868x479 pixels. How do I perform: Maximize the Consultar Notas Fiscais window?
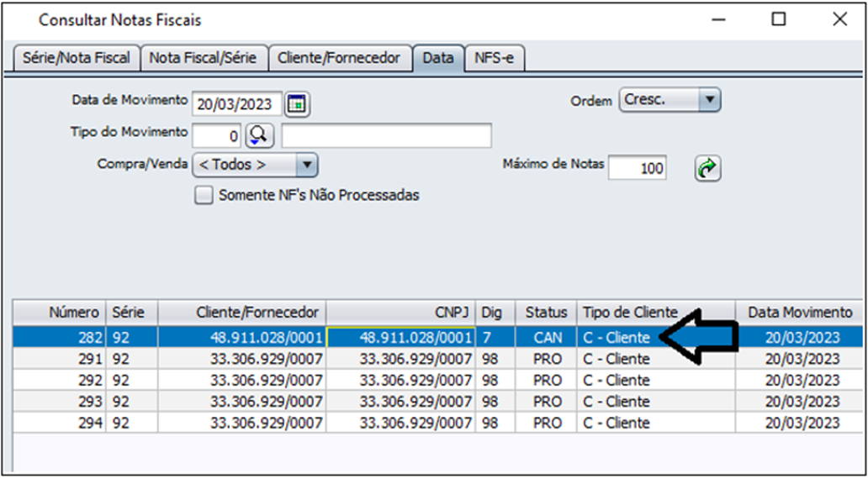pyautogui.click(x=779, y=19)
